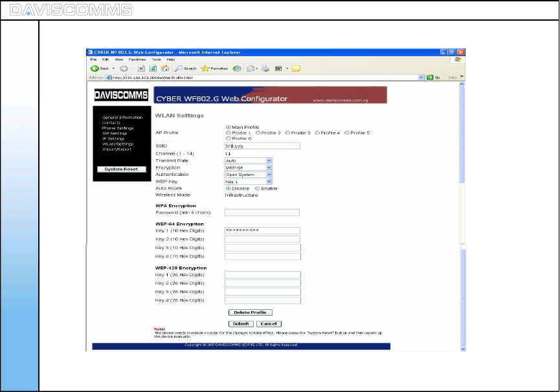Open the Back button history dropdown arrow
Image resolution: width=560 pixels, height=392 pixels.
113,69
